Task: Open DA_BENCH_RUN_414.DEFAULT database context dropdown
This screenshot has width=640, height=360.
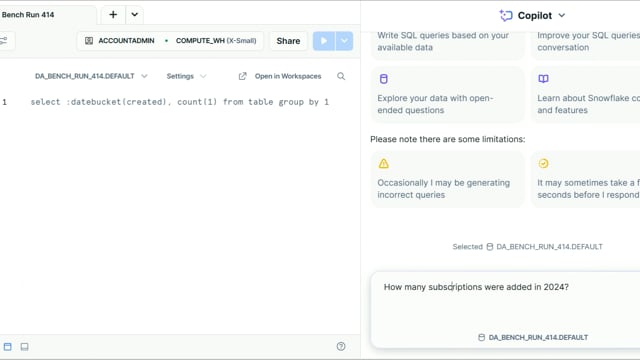Action: [91, 76]
